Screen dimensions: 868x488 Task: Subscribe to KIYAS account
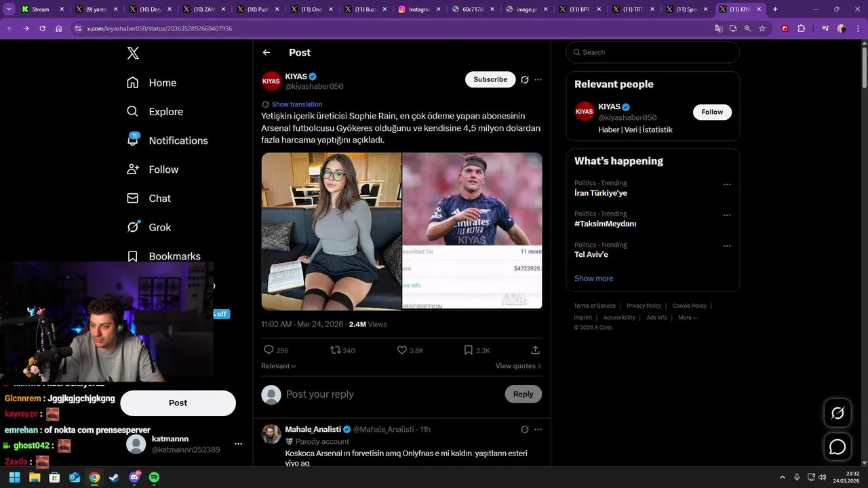(x=490, y=79)
